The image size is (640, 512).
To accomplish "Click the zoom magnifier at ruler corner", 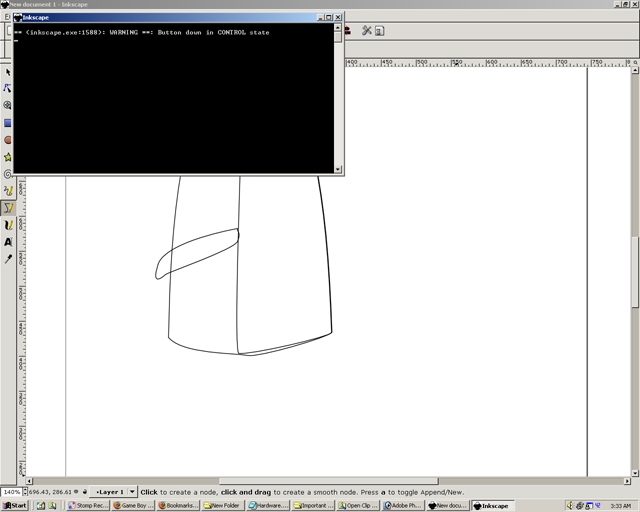I will 636,62.
